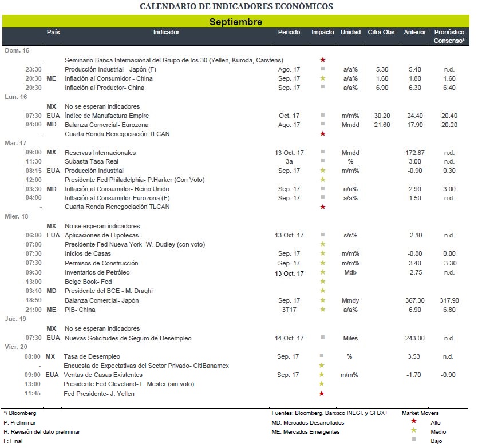Click 'Inflación al Consumidor- Reino Unido' text
The height and width of the screenshot is (448, 486).
117,189
